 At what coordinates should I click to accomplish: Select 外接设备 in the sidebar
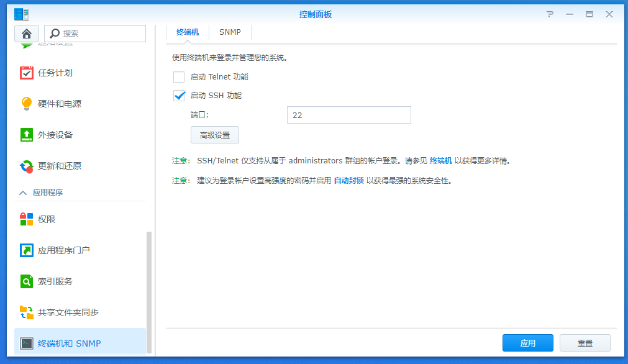point(55,135)
